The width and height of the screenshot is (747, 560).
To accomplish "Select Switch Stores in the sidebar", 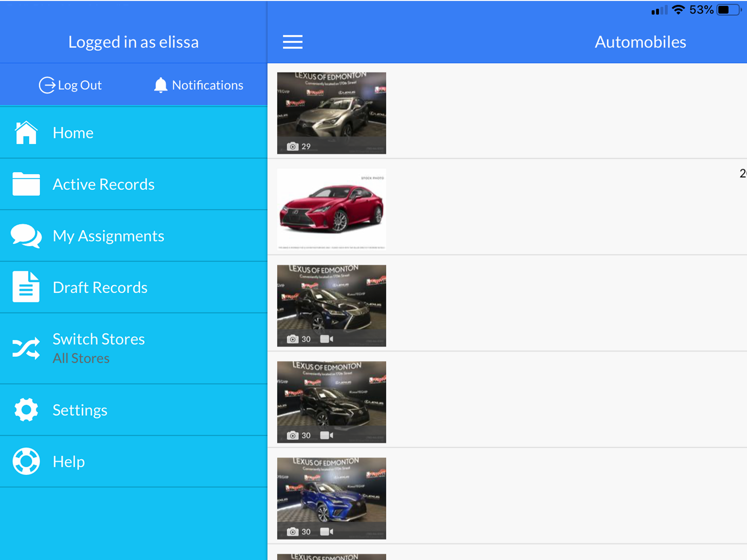I will point(133,349).
